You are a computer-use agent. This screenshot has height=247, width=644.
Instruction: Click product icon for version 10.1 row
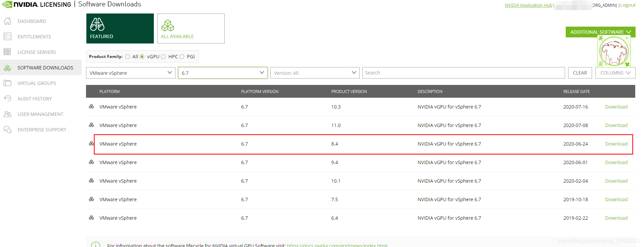[x=91, y=181]
